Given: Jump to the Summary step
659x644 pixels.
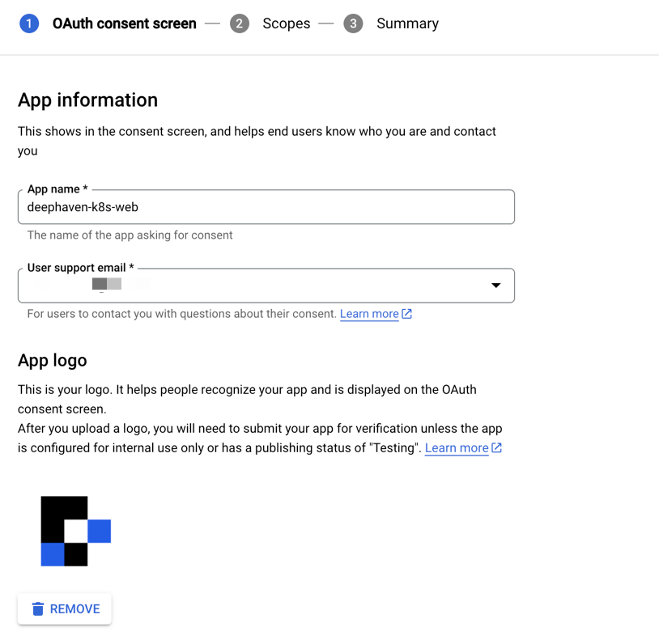Looking at the screenshot, I should pyautogui.click(x=407, y=23).
